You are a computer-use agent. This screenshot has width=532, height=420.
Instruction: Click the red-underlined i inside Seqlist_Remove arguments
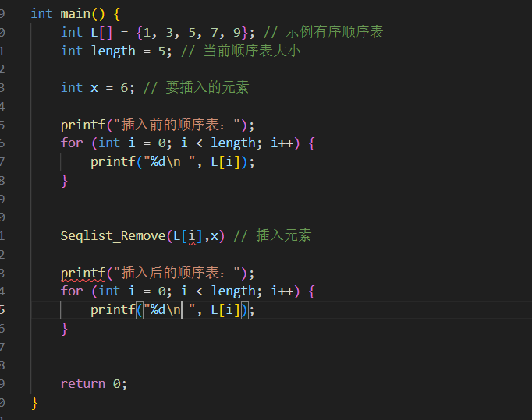coord(192,236)
